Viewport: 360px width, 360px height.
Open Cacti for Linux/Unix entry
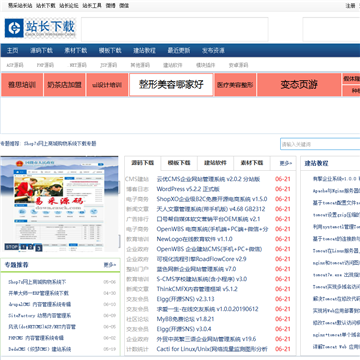point(212,349)
